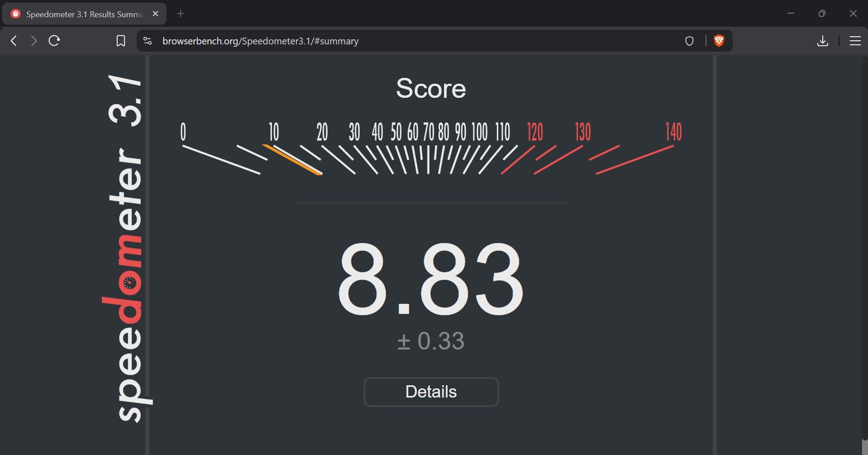This screenshot has width=868, height=455.
Task: Reload the Speedometer page
Action: click(54, 41)
